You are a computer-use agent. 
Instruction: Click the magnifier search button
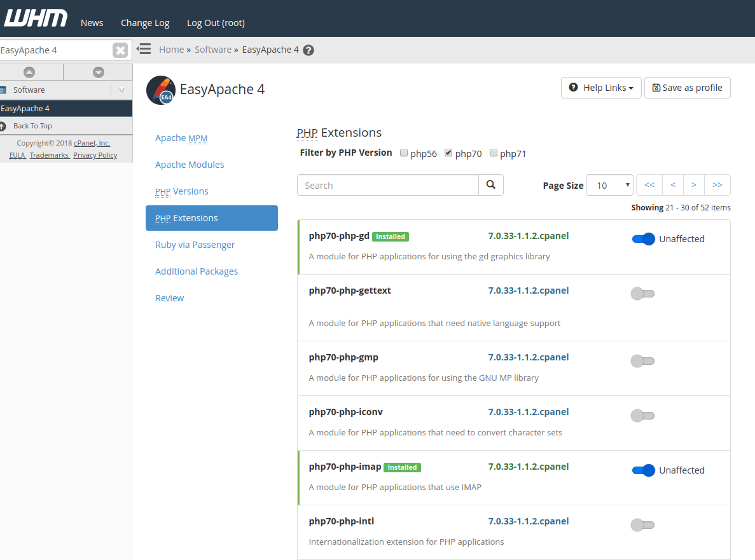click(x=490, y=185)
